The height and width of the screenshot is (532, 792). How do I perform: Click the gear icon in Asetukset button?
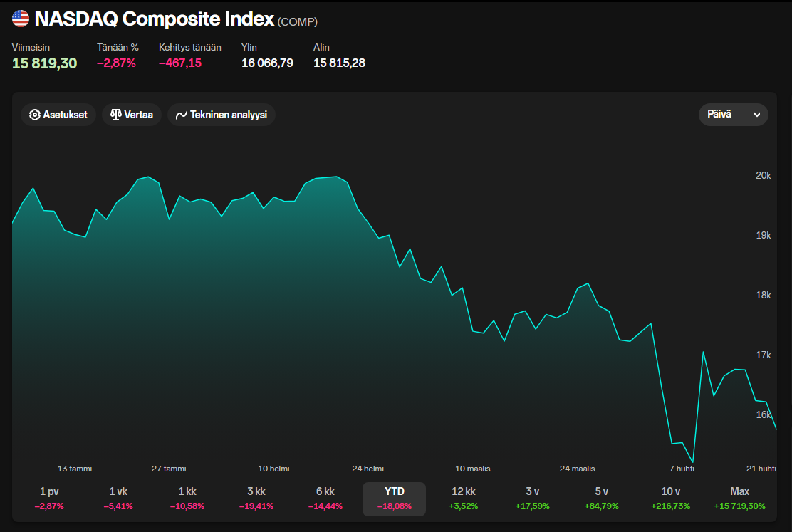pos(34,115)
